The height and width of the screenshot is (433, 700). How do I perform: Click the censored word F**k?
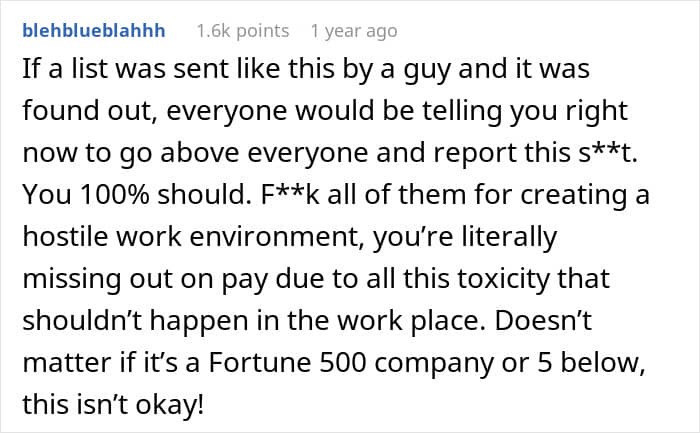pos(290,195)
